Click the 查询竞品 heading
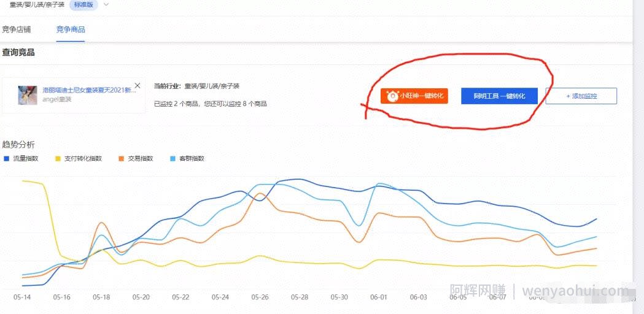This screenshot has height=314, width=644. coord(18,53)
